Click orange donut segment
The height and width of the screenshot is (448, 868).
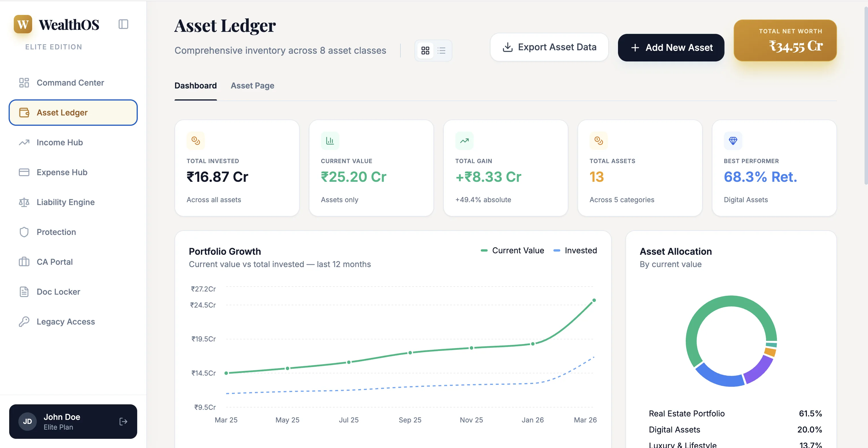770,352
